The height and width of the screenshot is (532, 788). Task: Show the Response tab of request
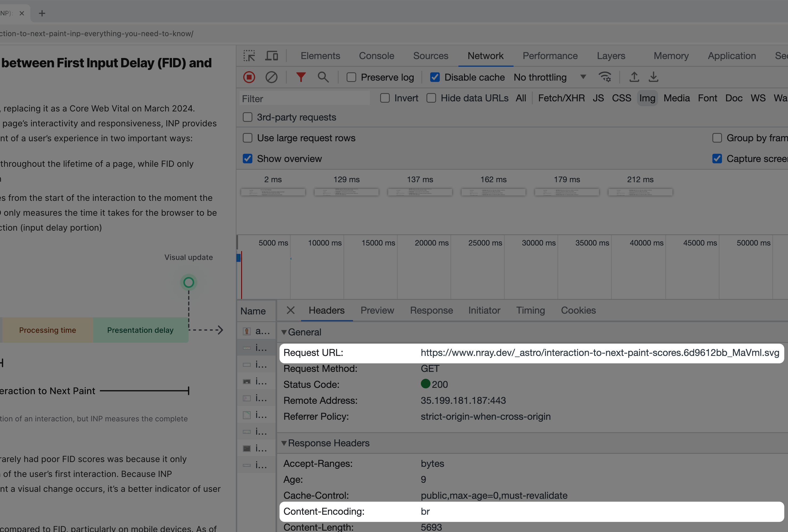(x=431, y=310)
